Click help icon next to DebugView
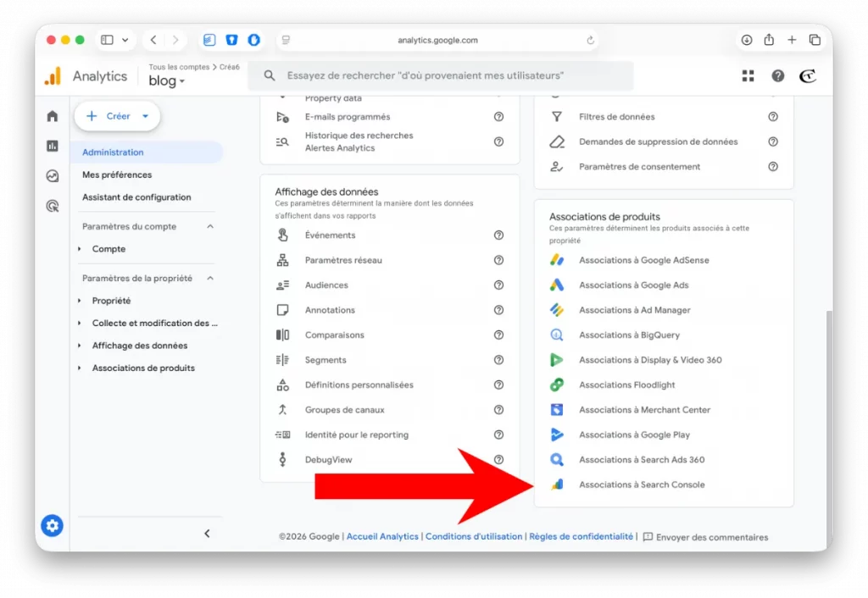The height and width of the screenshot is (598, 868). click(498, 460)
